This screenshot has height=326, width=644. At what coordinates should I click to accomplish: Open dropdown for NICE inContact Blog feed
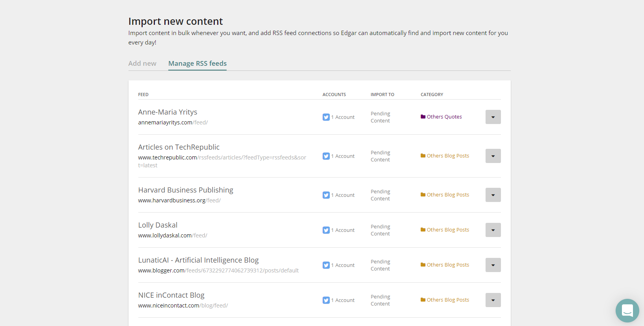point(493,300)
